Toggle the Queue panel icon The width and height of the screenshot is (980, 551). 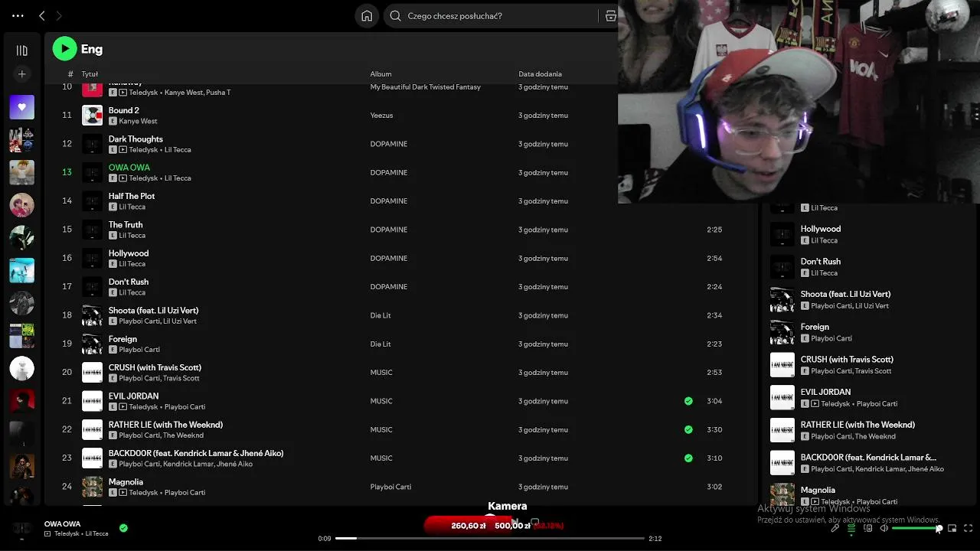[851, 528]
